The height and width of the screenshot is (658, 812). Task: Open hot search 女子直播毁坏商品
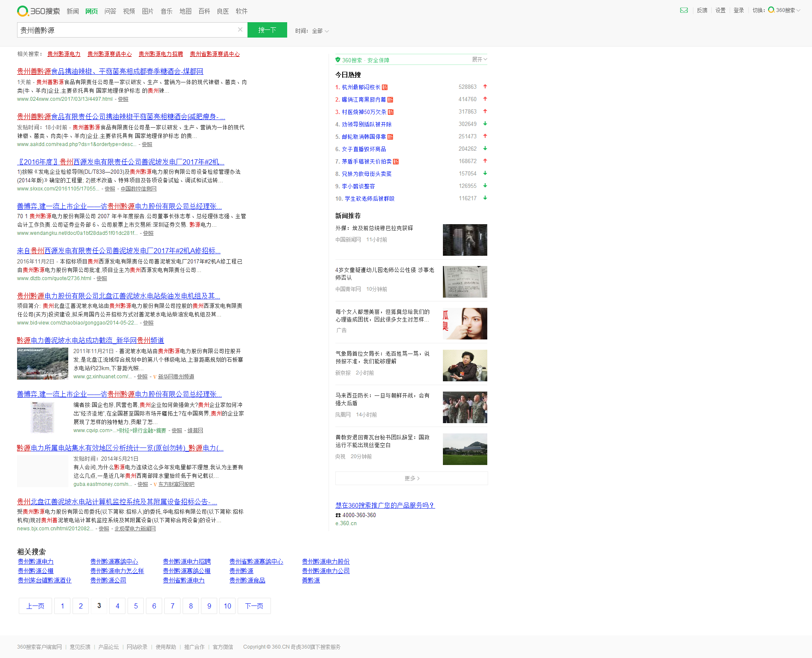point(364,149)
